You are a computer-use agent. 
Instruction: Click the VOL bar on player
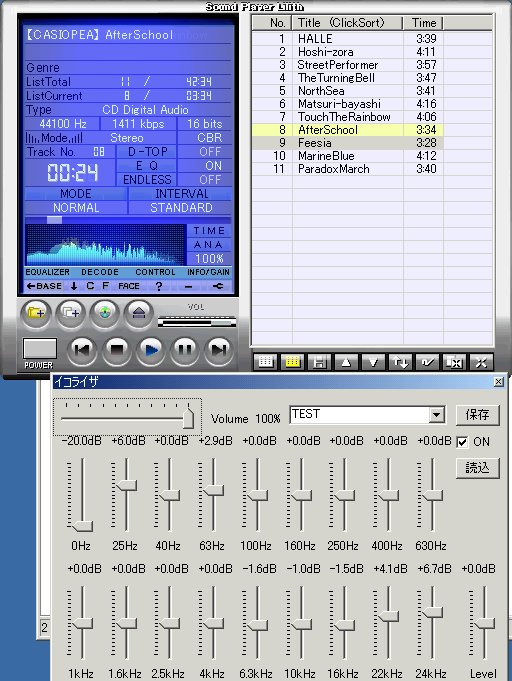point(197,323)
